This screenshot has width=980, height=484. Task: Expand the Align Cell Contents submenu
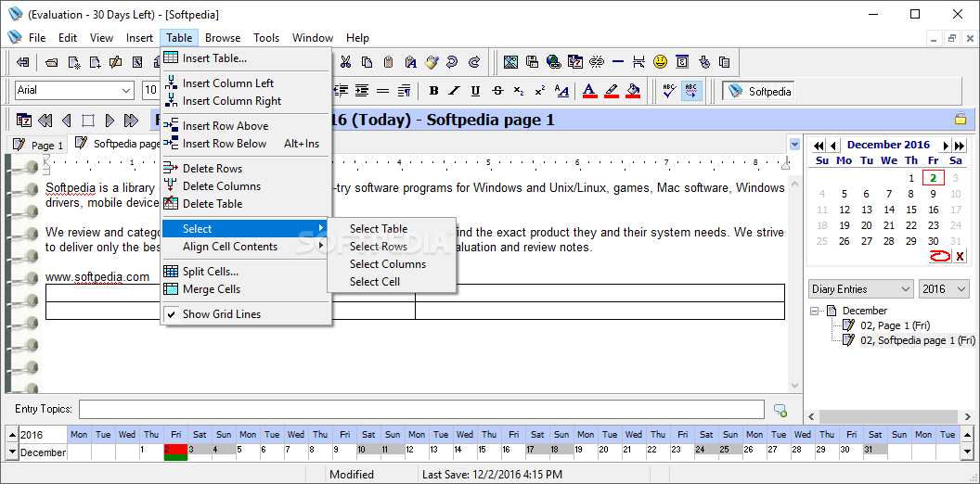pyautogui.click(x=246, y=247)
